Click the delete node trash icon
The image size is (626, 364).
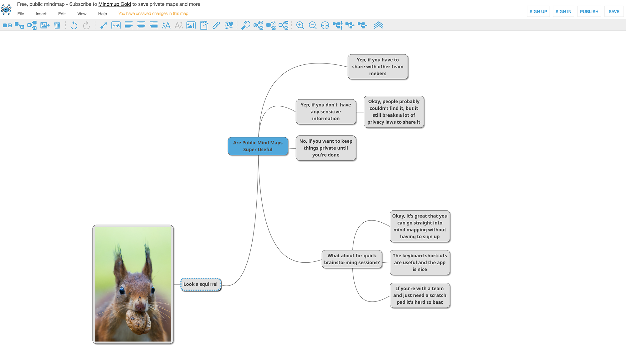(x=57, y=25)
